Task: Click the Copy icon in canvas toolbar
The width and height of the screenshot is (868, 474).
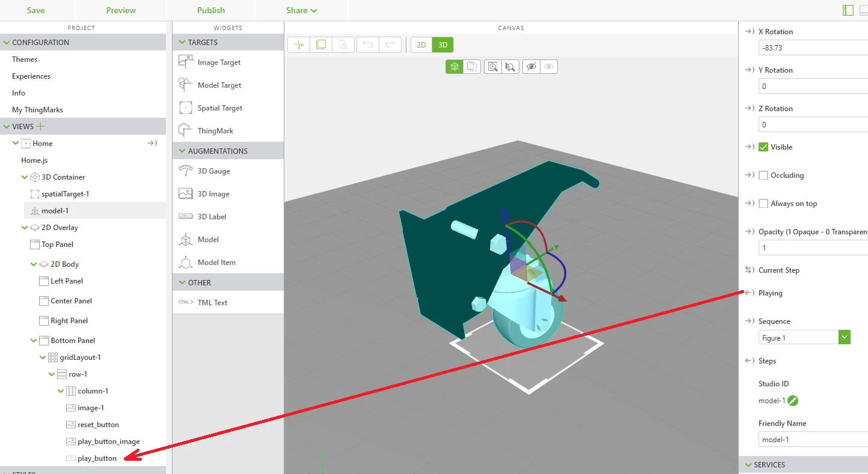Action: [321, 45]
